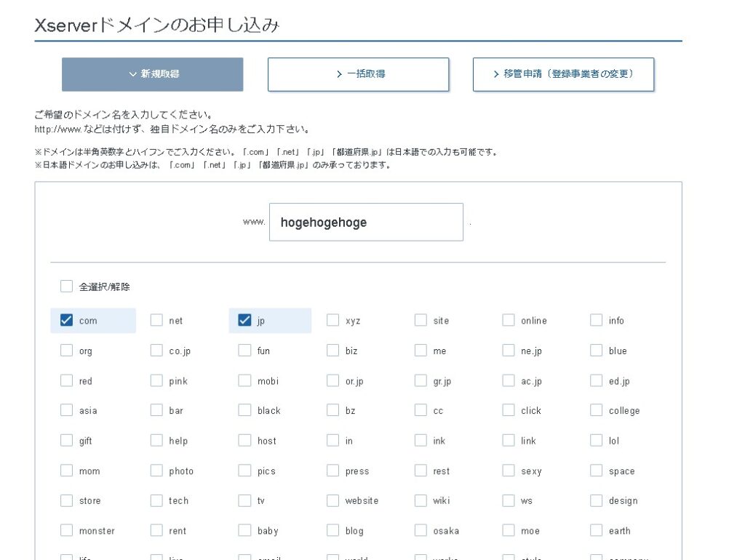The height and width of the screenshot is (560, 745).
Task: Switch to the 一括取得 tab
Action: 358,74
